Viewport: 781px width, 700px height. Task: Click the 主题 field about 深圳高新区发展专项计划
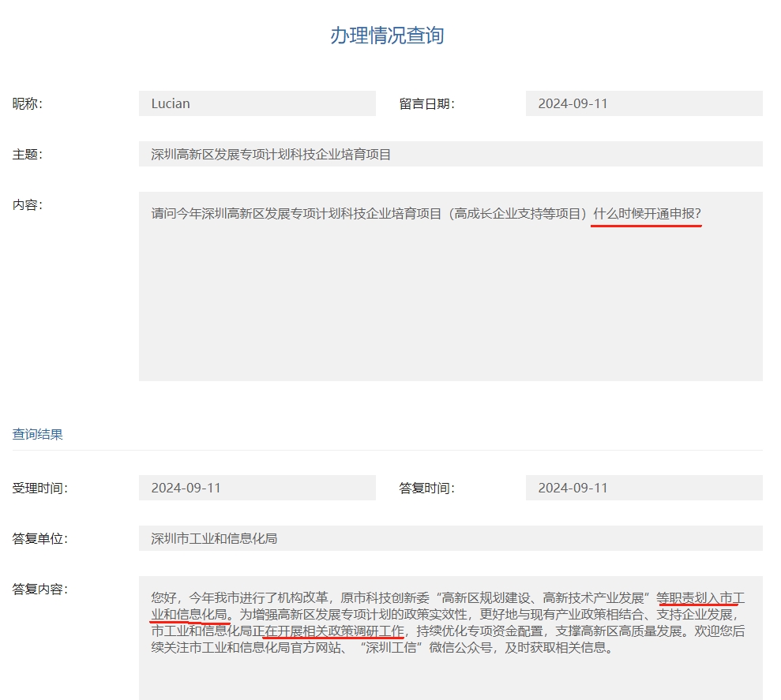(450, 154)
